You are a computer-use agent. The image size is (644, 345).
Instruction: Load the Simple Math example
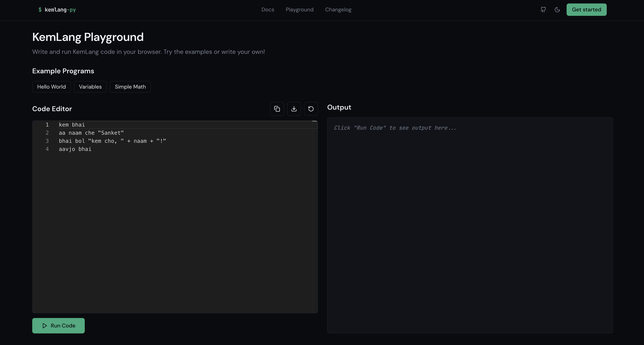pos(130,87)
